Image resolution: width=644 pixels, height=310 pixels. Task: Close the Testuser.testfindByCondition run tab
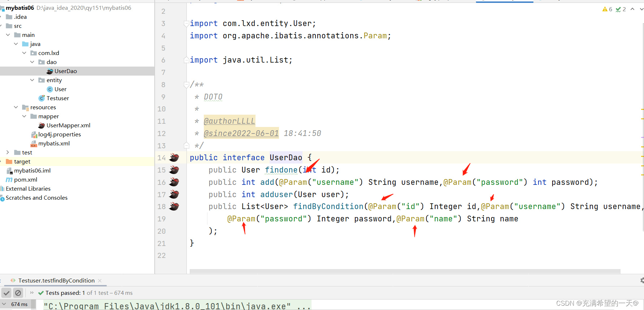click(100, 280)
